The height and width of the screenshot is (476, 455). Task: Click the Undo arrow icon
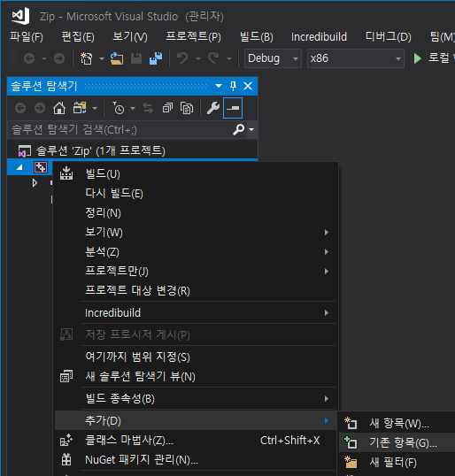point(182,58)
